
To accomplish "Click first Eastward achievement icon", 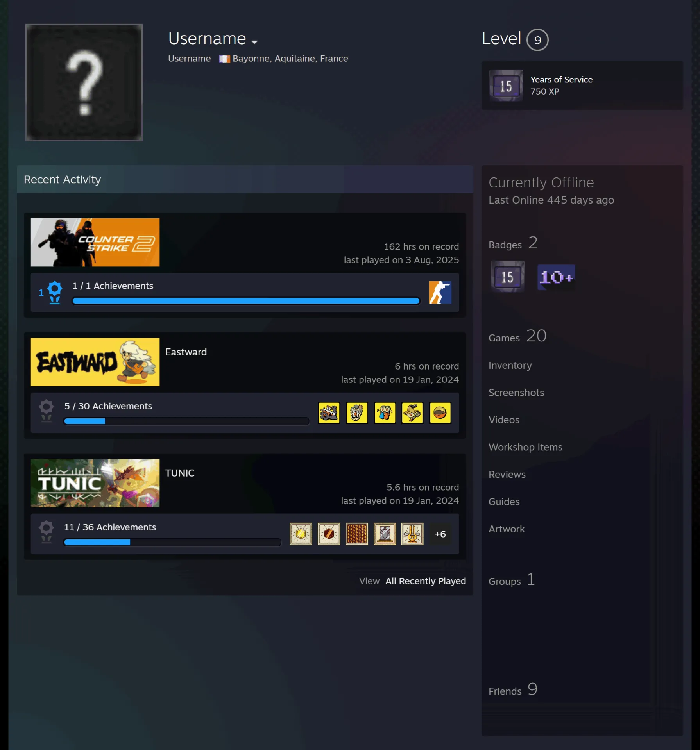I will pyautogui.click(x=329, y=412).
